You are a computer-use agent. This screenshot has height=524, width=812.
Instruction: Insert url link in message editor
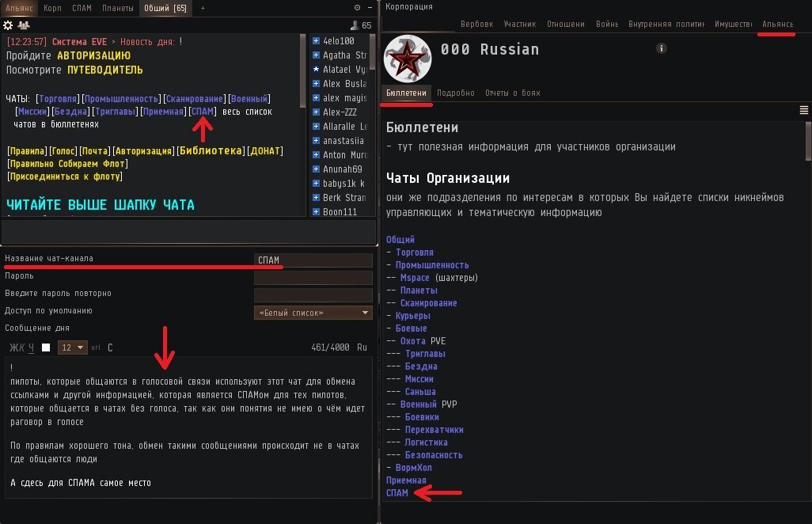point(96,347)
